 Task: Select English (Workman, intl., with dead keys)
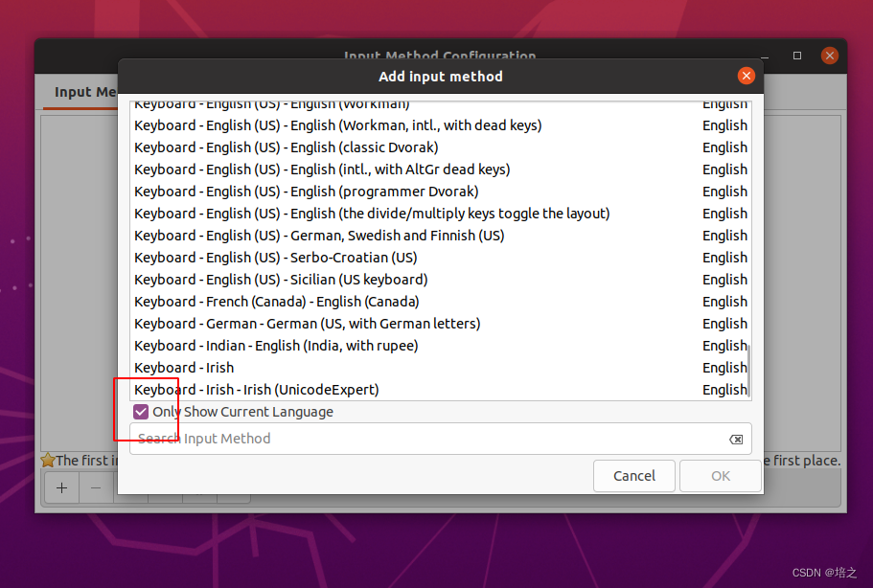pos(441,125)
